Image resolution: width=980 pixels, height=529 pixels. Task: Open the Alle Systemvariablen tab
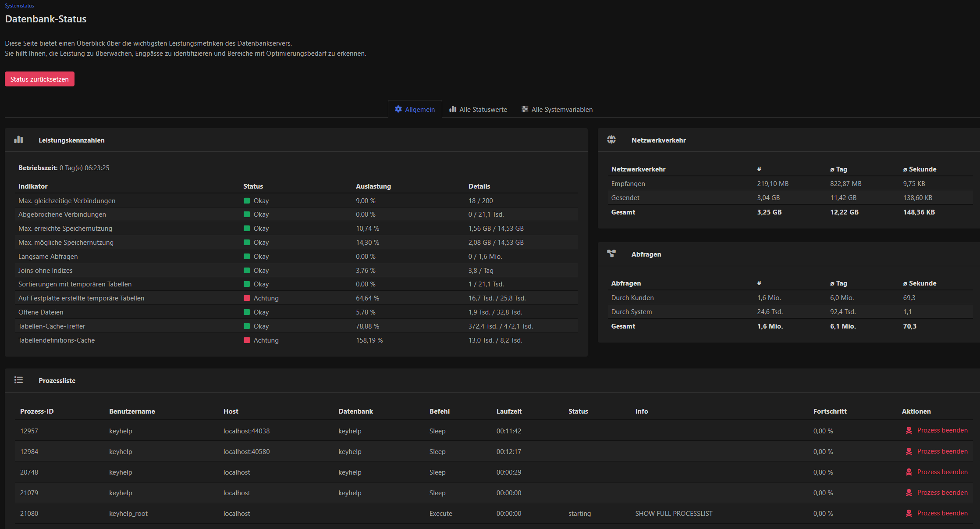click(562, 110)
